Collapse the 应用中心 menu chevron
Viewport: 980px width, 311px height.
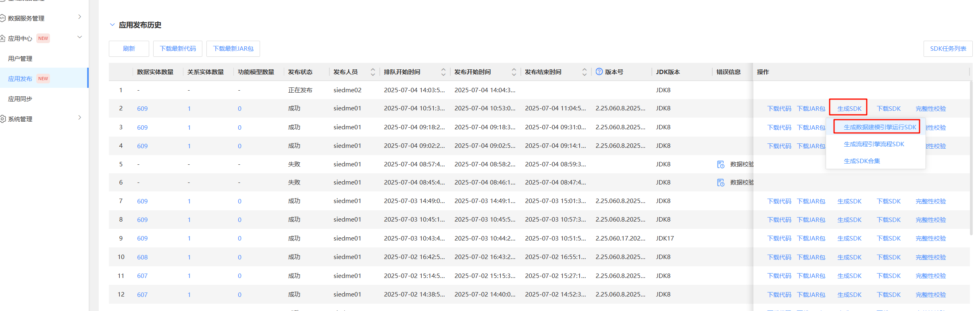point(79,37)
